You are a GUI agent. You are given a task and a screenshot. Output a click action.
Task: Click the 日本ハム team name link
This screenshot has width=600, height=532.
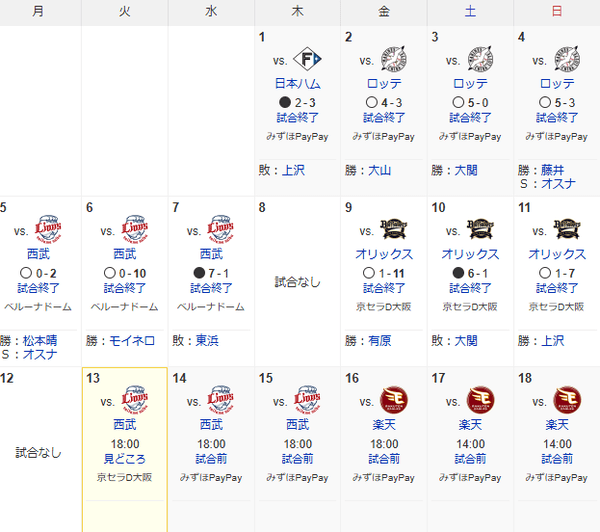[x=297, y=84]
